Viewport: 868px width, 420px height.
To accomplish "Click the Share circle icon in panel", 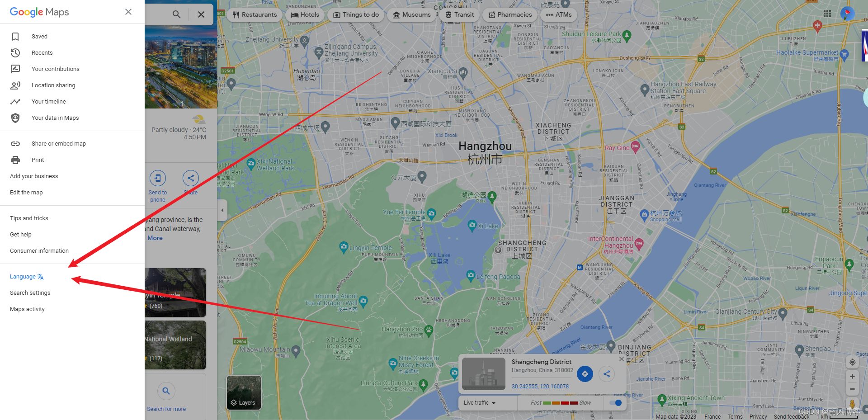I will coord(191,178).
